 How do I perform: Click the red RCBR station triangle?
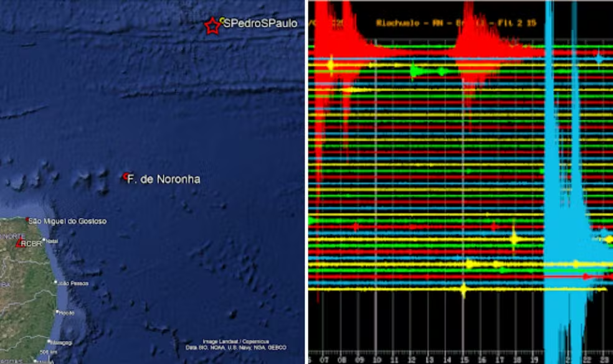[18, 244]
